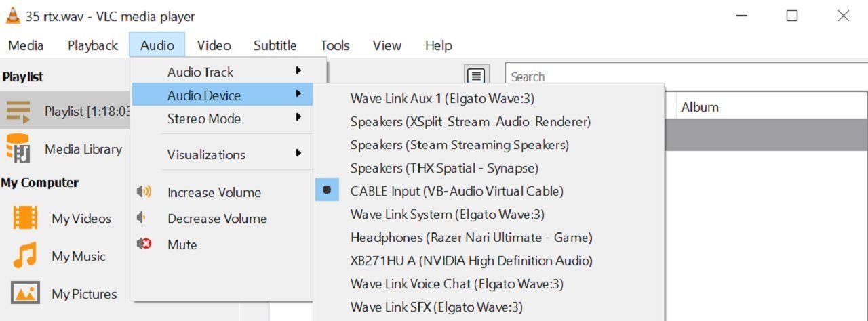The height and width of the screenshot is (321, 868).
Task: Click the Album column header
Action: coord(699,107)
